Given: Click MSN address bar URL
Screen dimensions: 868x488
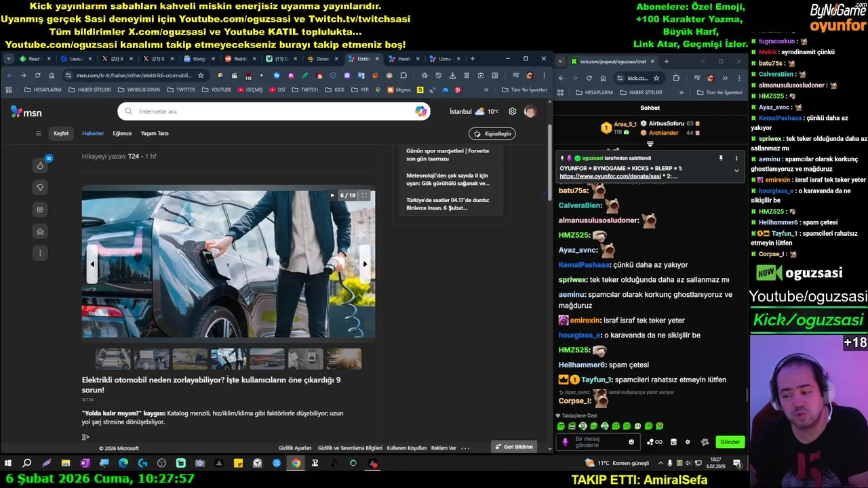Looking at the screenshot, I should click(x=134, y=75).
